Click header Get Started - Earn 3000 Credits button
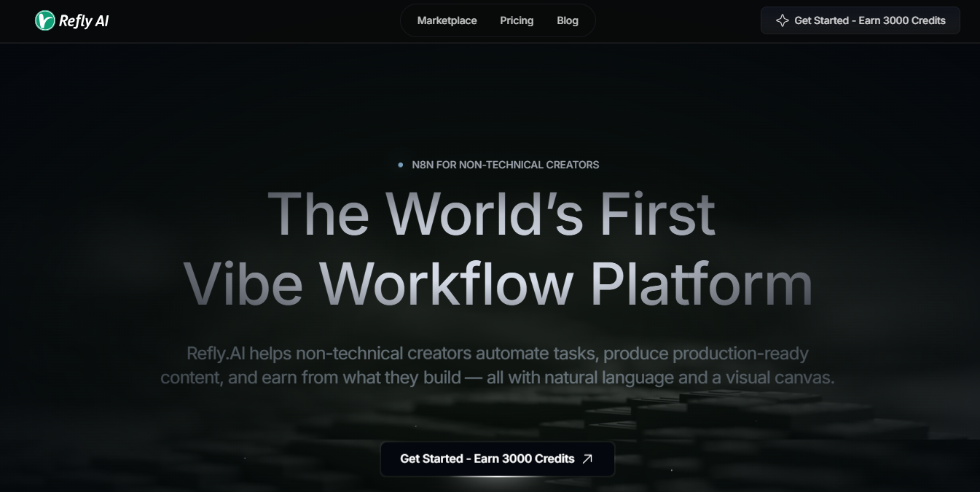This screenshot has height=492, width=980. coord(861,20)
